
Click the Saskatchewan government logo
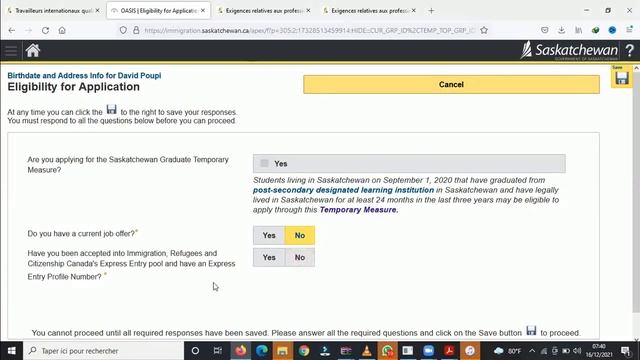click(x=570, y=51)
